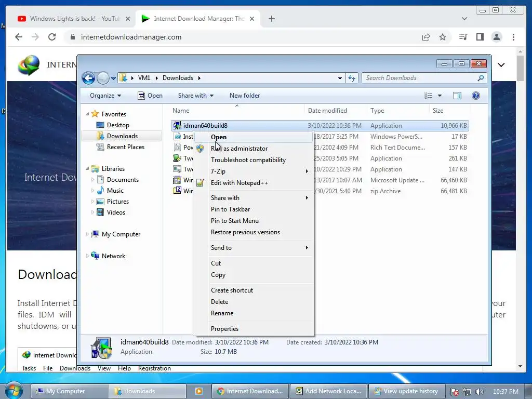Click media player taskbar icon
Screen dimensions: 532x399
coord(199,391)
